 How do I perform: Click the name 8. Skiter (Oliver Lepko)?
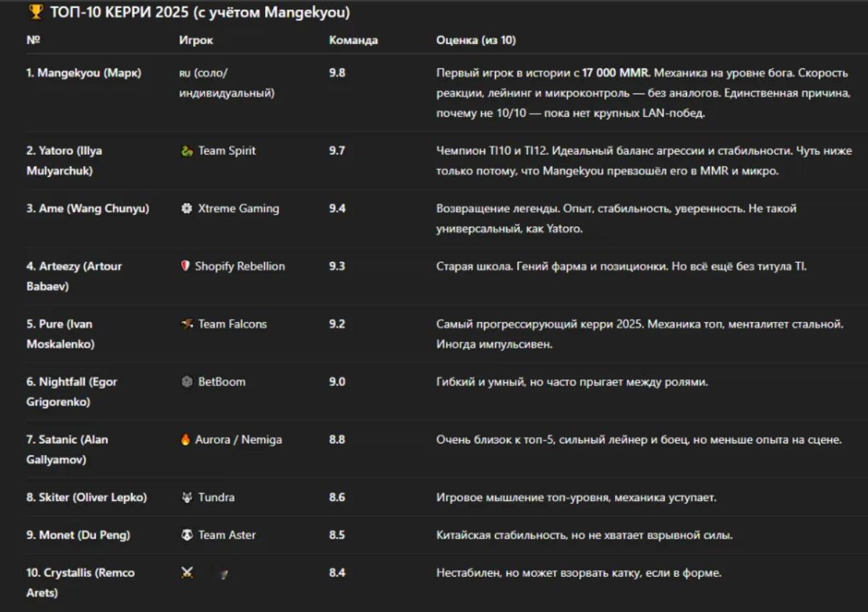[x=86, y=498]
